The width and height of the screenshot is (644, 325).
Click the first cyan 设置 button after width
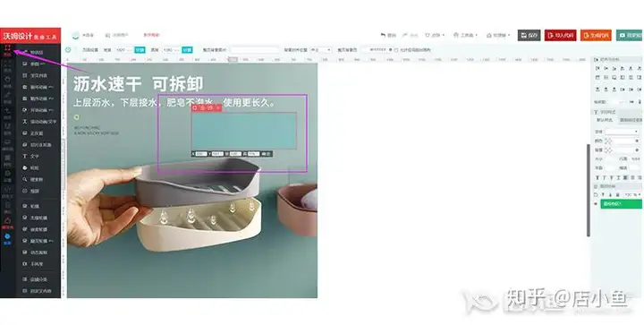(x=140, y=50)
